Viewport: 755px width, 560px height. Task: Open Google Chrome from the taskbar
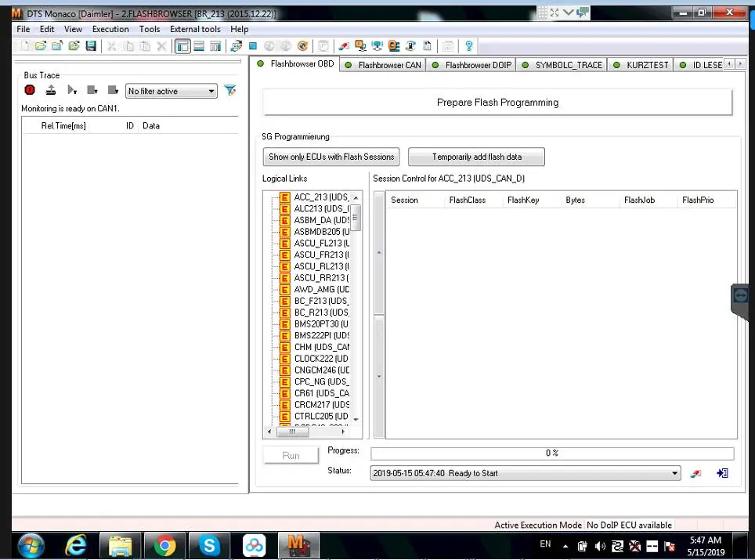tap(164, 546)
